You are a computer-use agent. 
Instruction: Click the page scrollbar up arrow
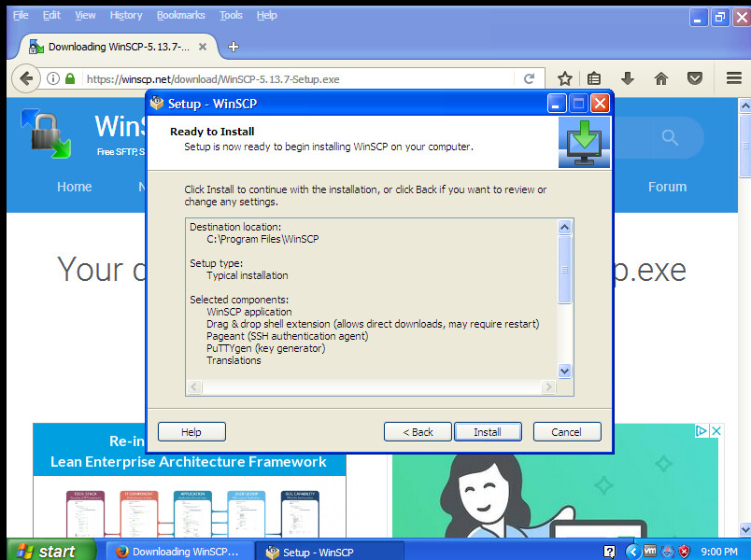[744, 105]
